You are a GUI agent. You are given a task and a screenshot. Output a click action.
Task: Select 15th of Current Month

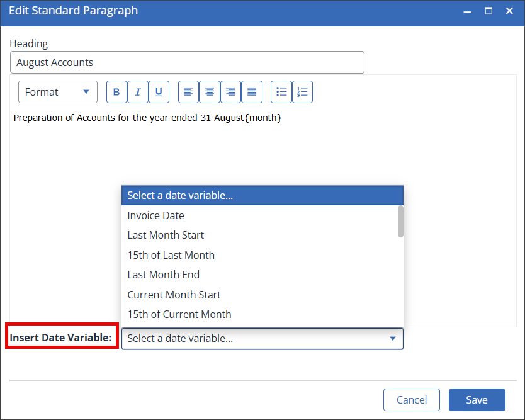coord(179,314)
